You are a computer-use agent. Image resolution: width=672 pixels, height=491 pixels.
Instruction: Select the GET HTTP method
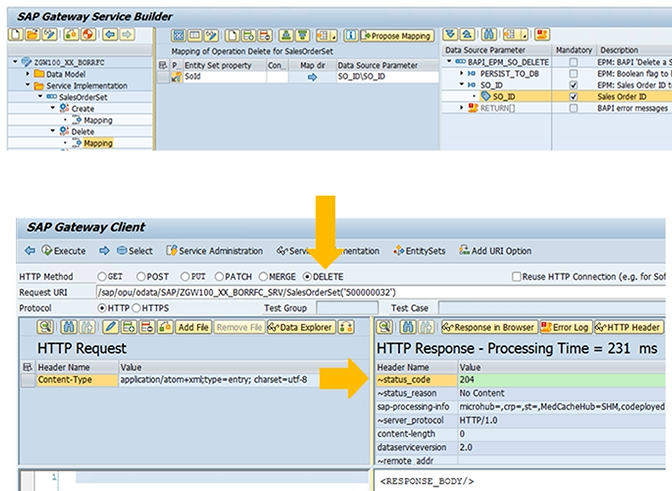102,276
